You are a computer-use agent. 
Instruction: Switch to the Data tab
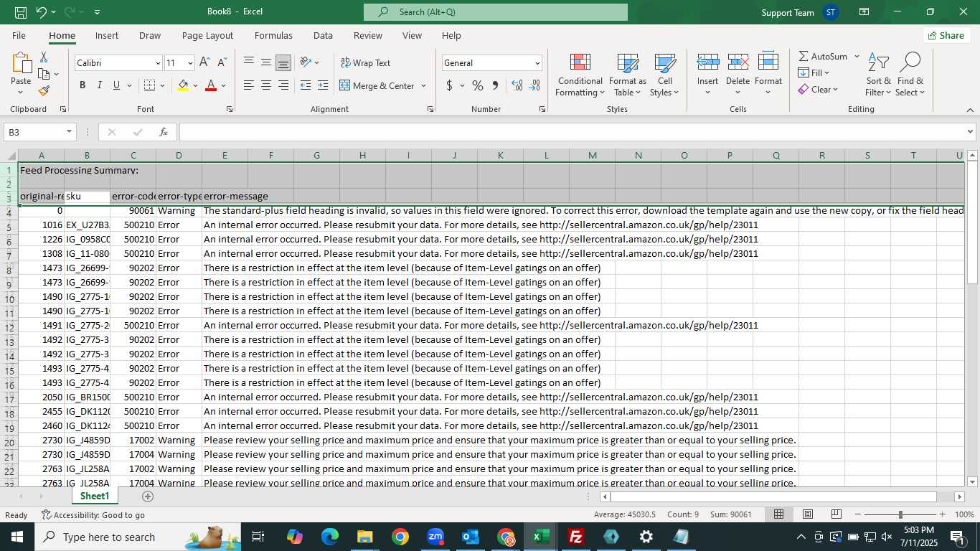coord(323,35)
